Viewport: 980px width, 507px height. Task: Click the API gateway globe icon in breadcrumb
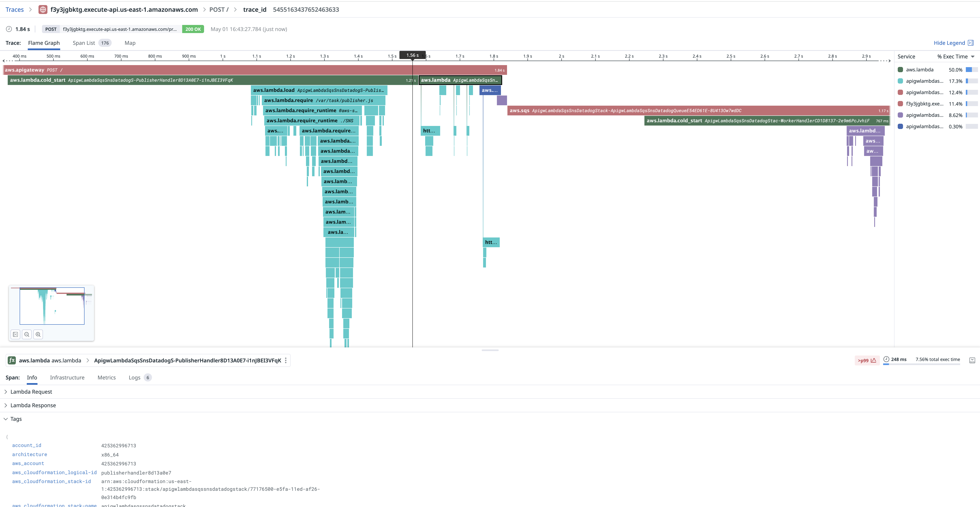point(43,10)
